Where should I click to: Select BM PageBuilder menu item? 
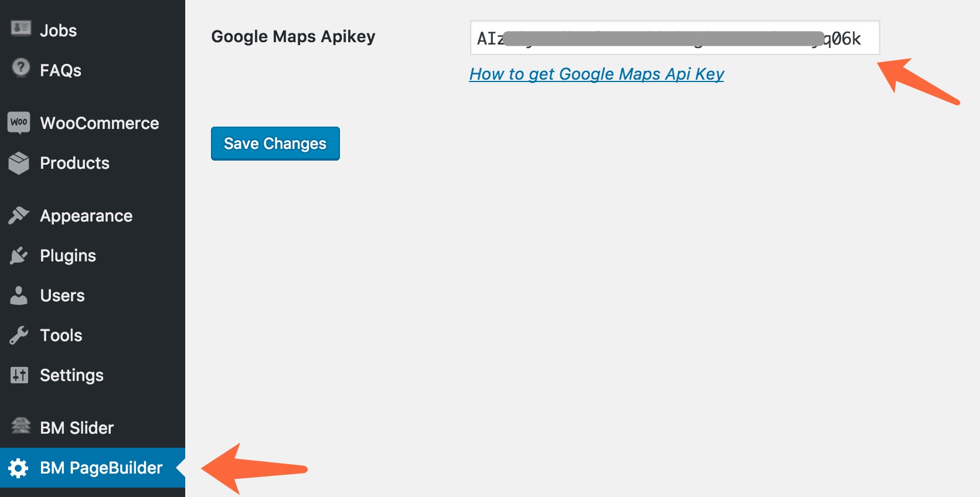[101, 468]
